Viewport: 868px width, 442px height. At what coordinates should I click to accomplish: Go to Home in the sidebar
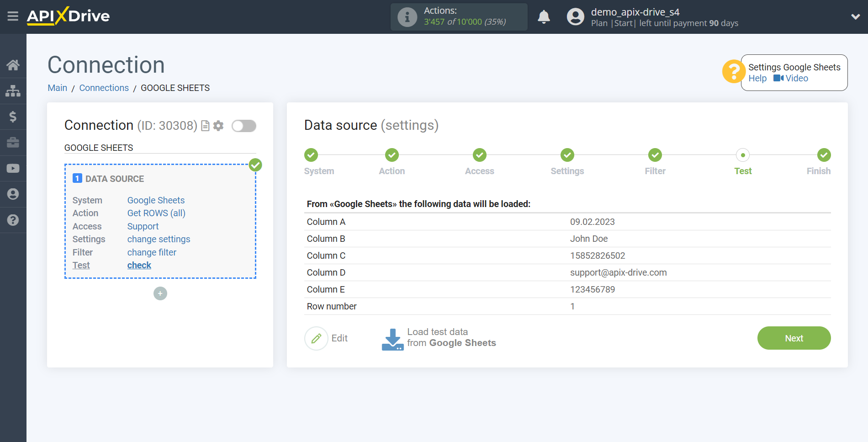(13, 65)
